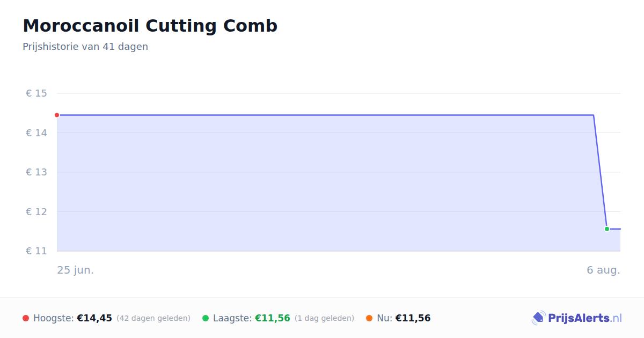Click the € 14 axis label
This screenshot has height=338, width=644.
(36, 133)
